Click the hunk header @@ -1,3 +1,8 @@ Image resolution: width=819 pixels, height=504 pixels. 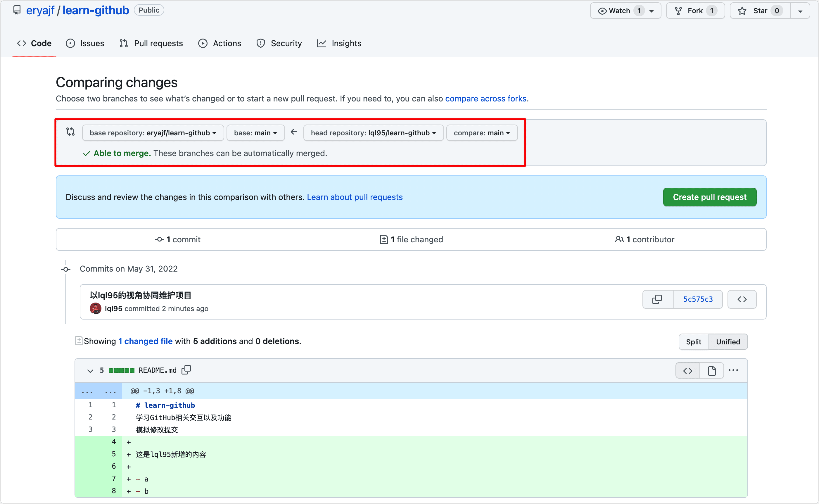coord(162,391)
